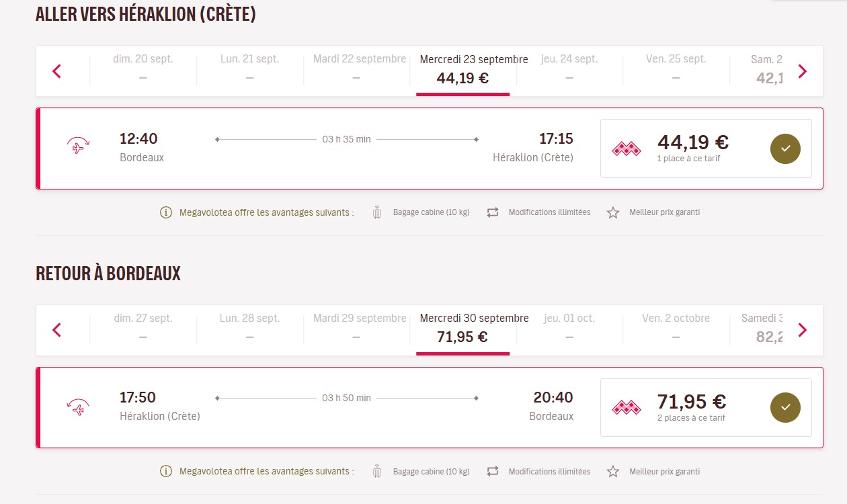Show earlier return dates with left arrow
847x504 pixels.
tap(57, 330)
